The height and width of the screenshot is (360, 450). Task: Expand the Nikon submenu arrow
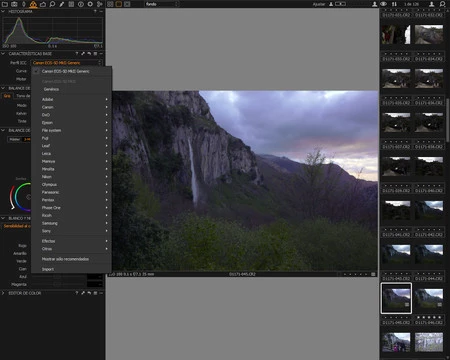[x=107, y=177]
